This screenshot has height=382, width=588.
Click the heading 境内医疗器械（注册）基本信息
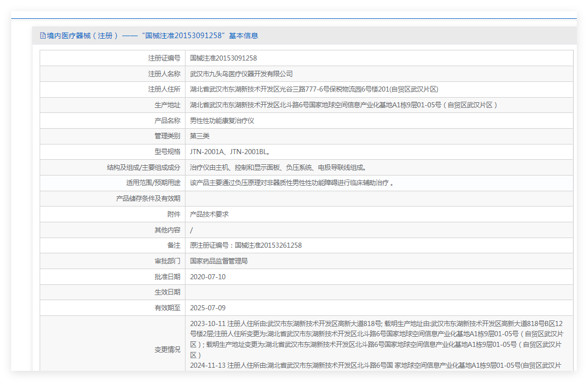[152, 36]
